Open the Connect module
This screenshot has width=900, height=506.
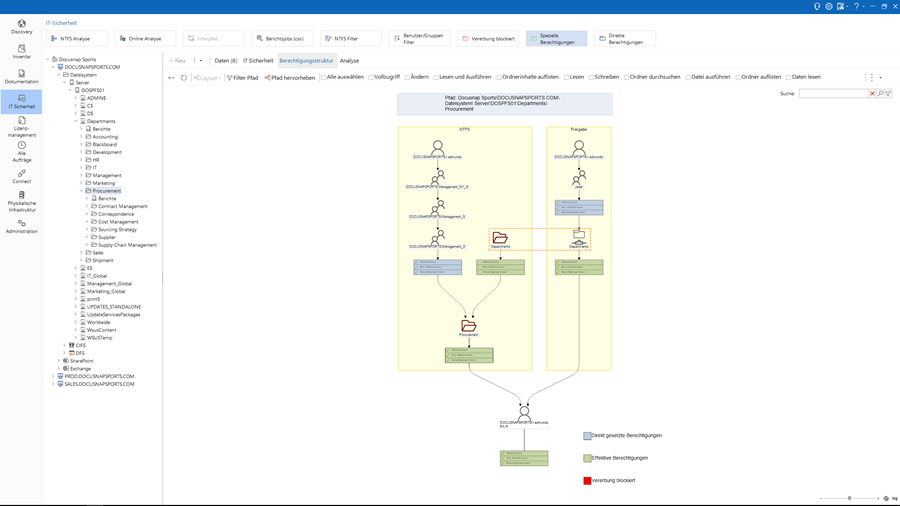pyautogui.click(x=21, y=176)
